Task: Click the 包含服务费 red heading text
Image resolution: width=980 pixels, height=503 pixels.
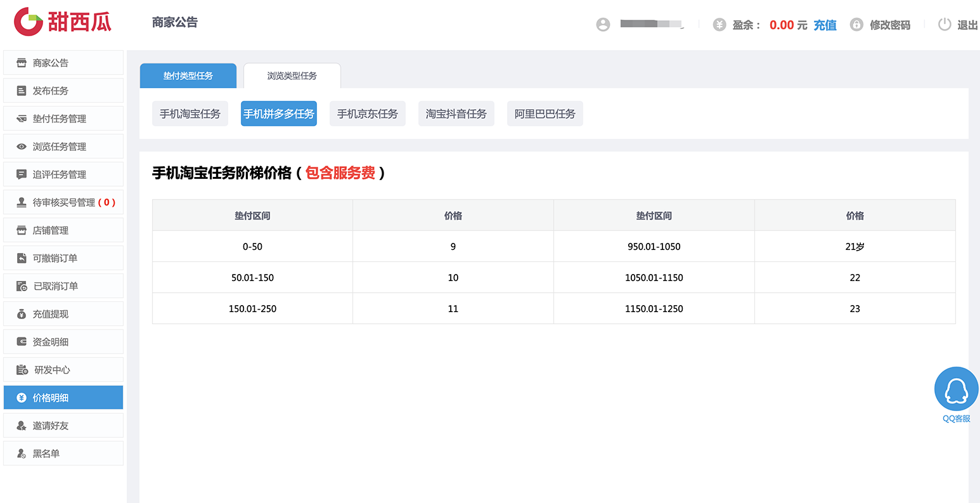Action: pos(340,173)
